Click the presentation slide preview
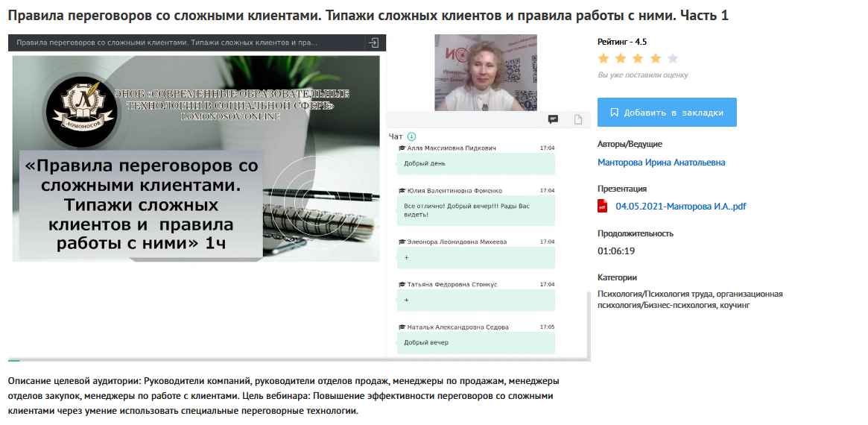 point(196,158)
